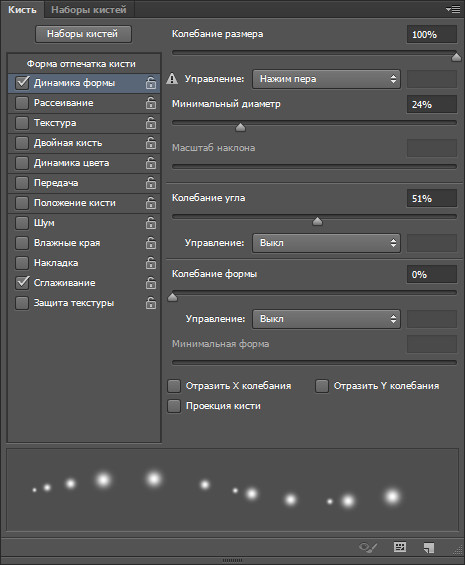Open the preset manager icon at bottom
465x565 pixels.
point(400,547)
